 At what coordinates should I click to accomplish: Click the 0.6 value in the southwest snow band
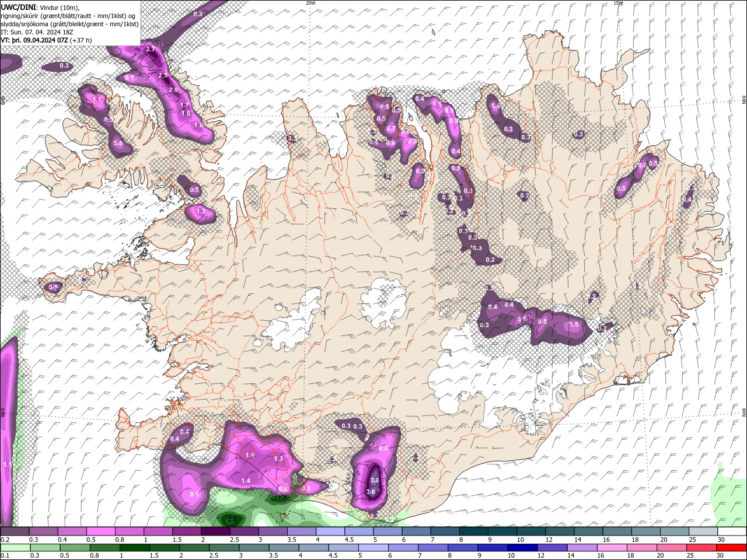[194, 494]
